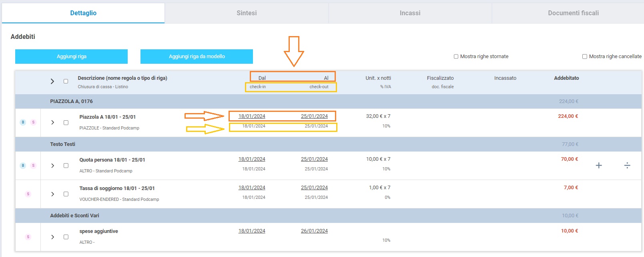
Task: Switch to the Sintesi tab
Action: [247, 13]
